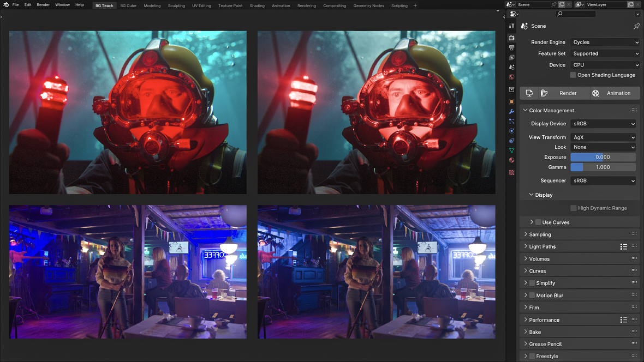This screenshot has width=644, height=362.
Task: Click the Animation render button
Action: coord(614,93)
